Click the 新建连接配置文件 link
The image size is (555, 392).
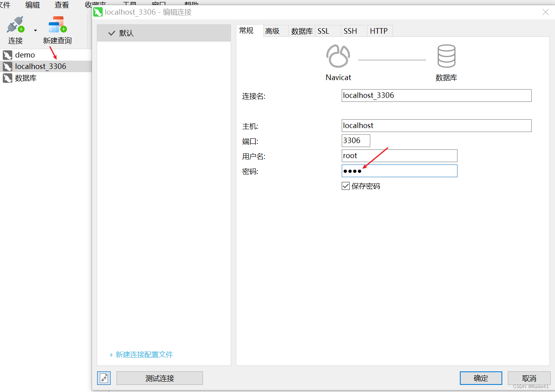click(x=141, y=355)
